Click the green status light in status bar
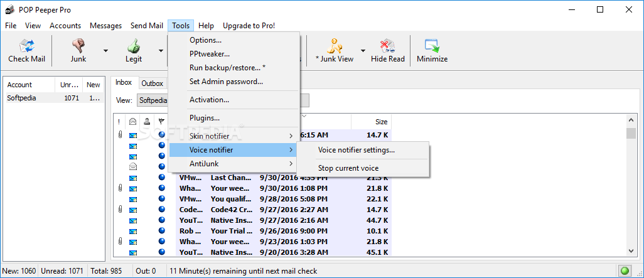Screen dimensions: 644x278 point(625,271)
